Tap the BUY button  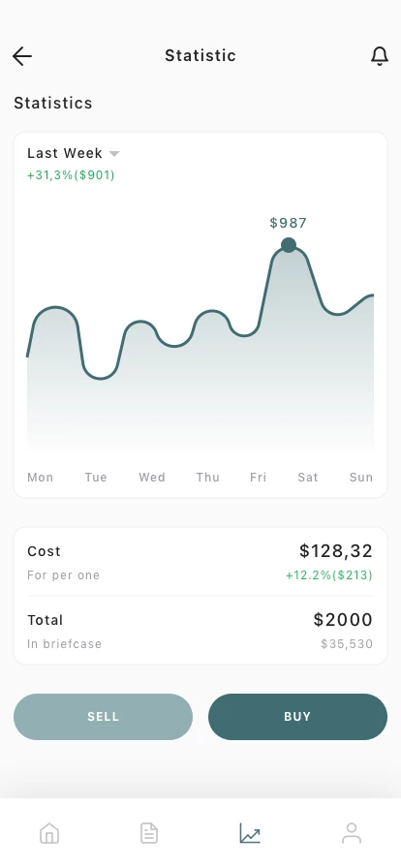click(297, 717)
